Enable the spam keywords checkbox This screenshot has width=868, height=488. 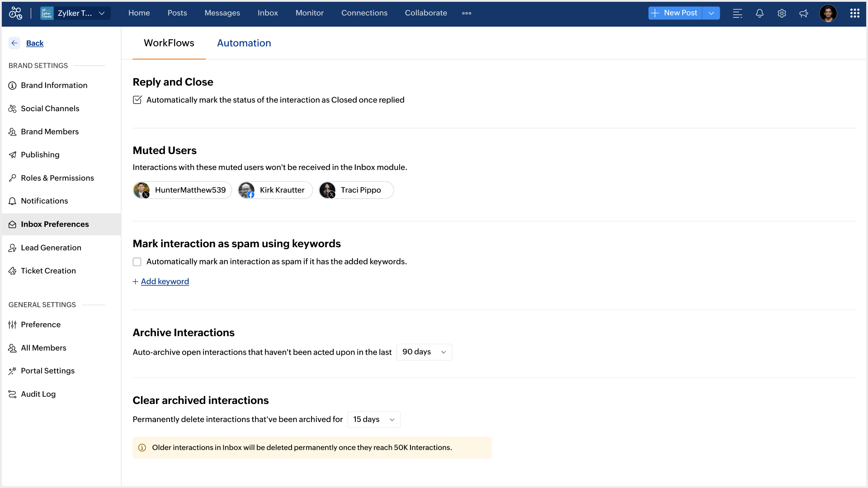tap(137, 262)
